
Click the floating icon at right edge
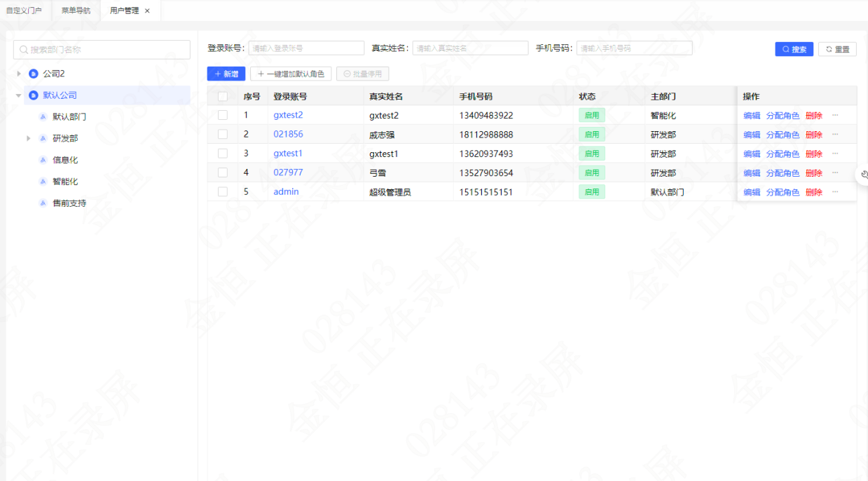click(x=864, y=175)
